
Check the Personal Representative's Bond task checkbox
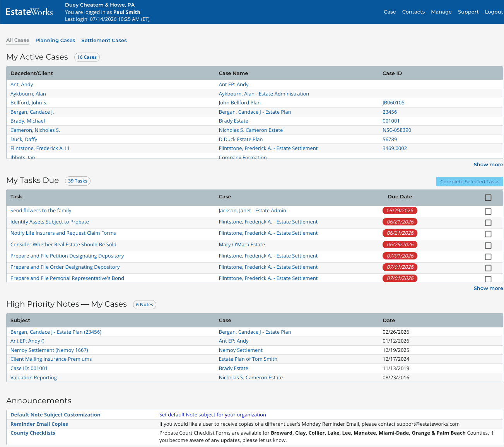click(x=488, y=279)
